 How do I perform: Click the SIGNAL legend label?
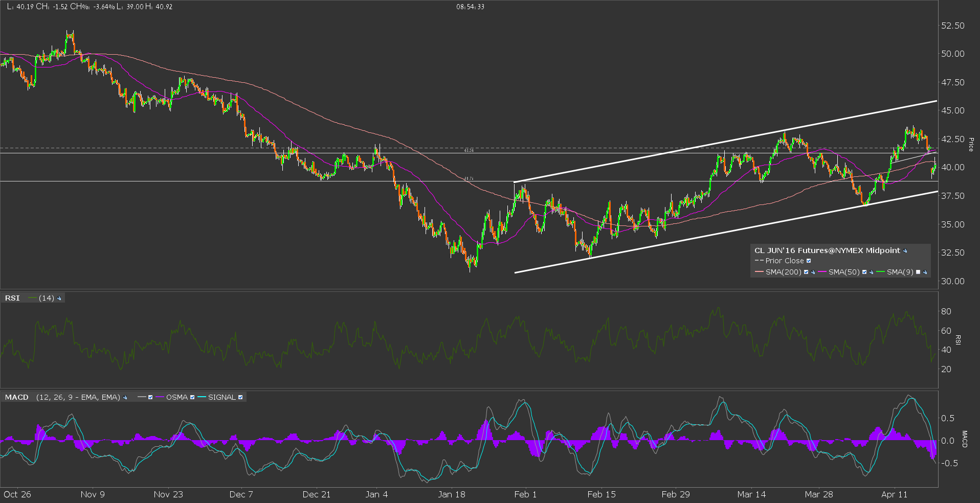pyautogui.click(x=222, y=398)
